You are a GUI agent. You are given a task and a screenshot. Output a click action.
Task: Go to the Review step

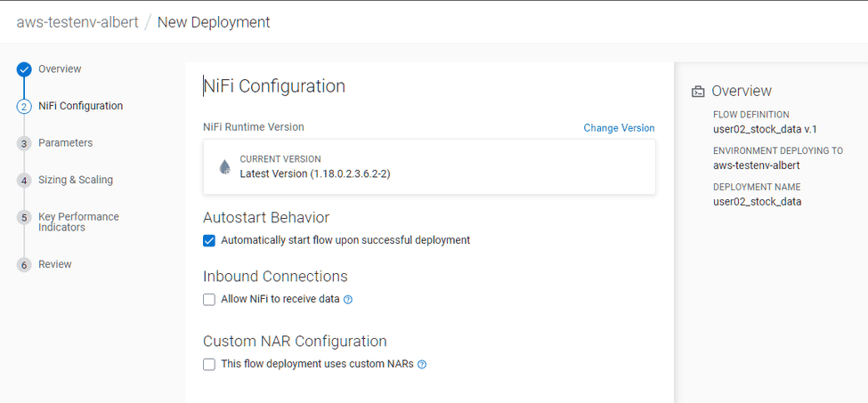point(55,264)
